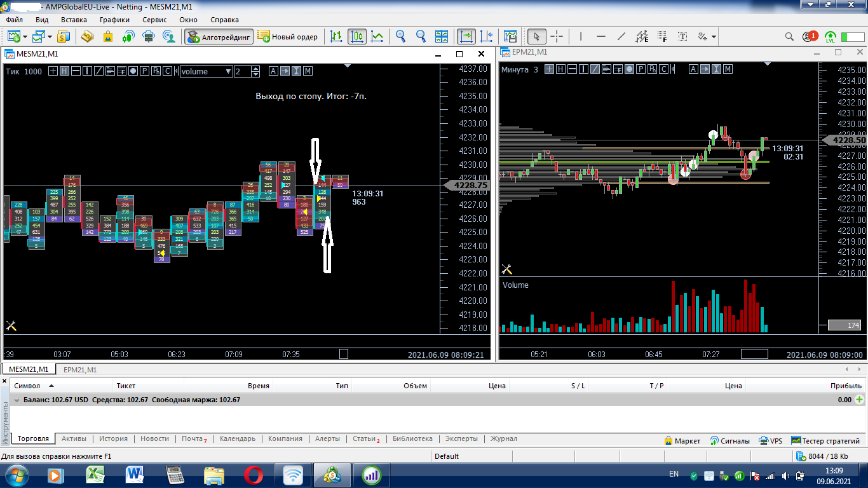Switch chart to line chart mode

point(377,36)
